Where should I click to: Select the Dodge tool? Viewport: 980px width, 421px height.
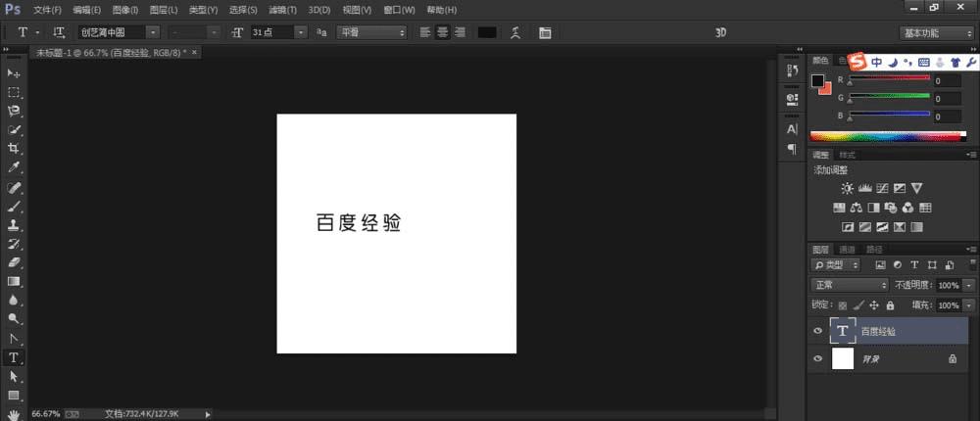(14, 319)
